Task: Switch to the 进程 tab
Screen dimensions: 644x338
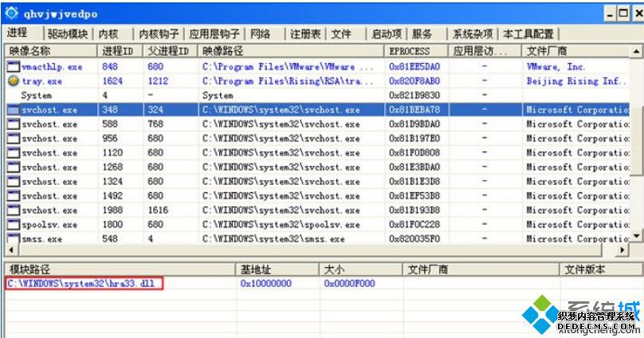Action: pos(18,33)
